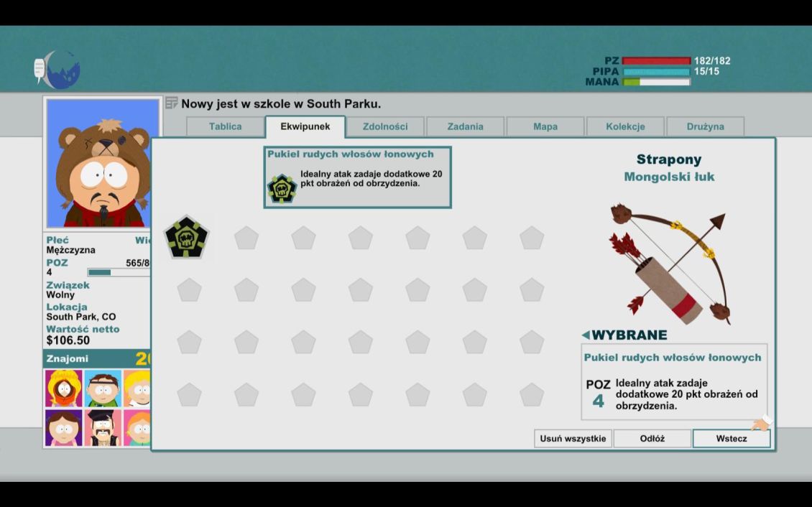Click the 'Mongolski łuk' weapon name
This screenshot has width=812, height=507.
click(x=669, y=177)
